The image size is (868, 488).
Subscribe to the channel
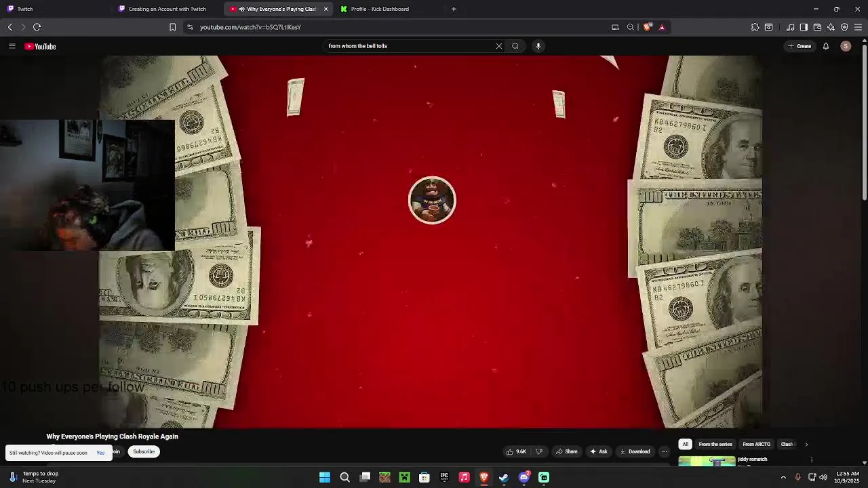(144, 451)
